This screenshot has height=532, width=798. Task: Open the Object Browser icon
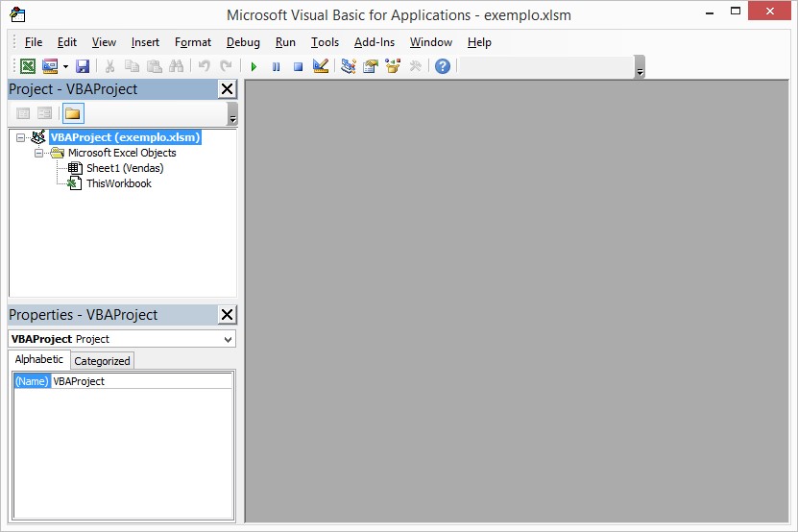[392, 66]
